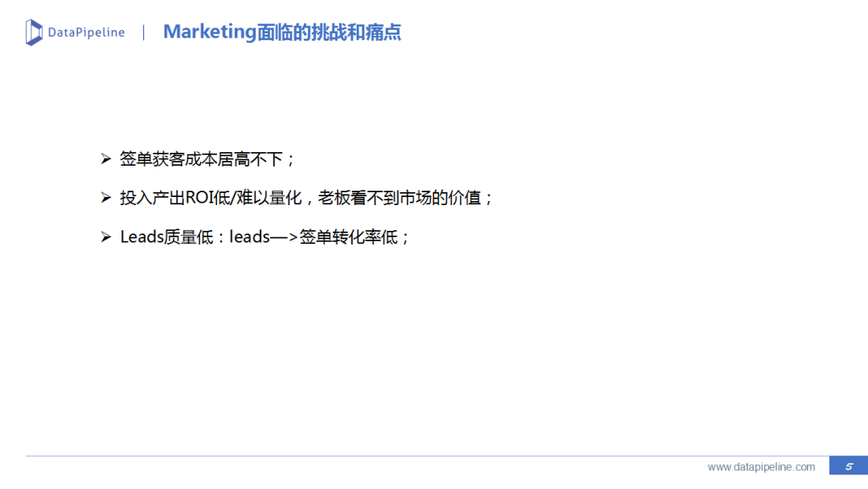868x489 pixels.
Task: Click the word Marketing in the title
Action: click(x=210, y=32)
